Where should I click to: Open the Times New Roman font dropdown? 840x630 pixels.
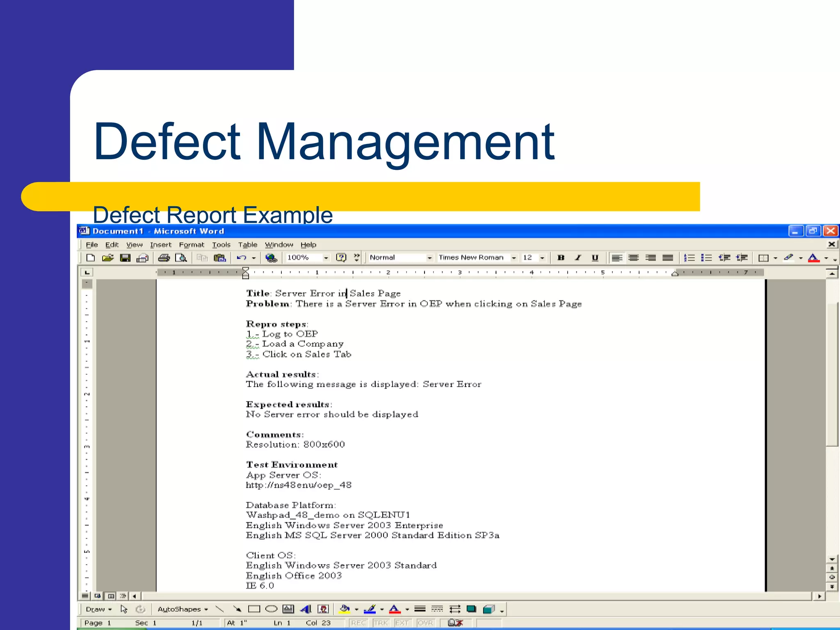coord(514,258)
